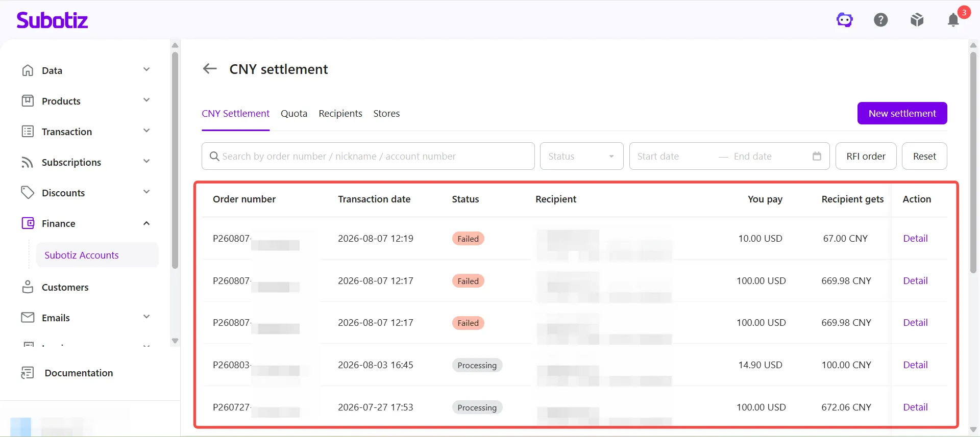This screenshot has width=980, height=437.
Task: Expand the Discounts menu chevron
Action: pyautogui.click(x=146, y=192)
